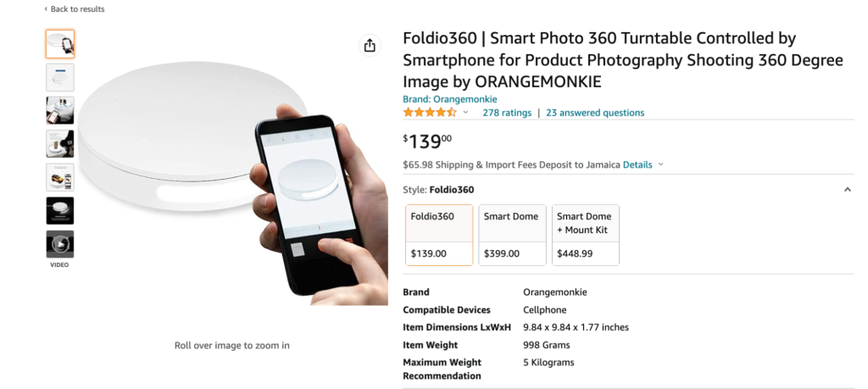This screenshot has width=868, height=389.
Task: Open the 23 answered questions link
Action: [x=595, y=113]
